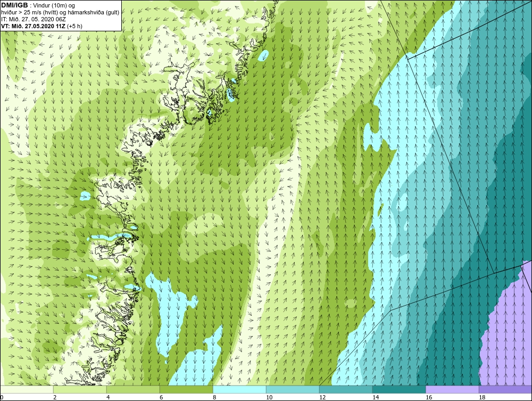The image size is (532, 401).
Task: Click legend tick label '18'
Action: point(482,398)
